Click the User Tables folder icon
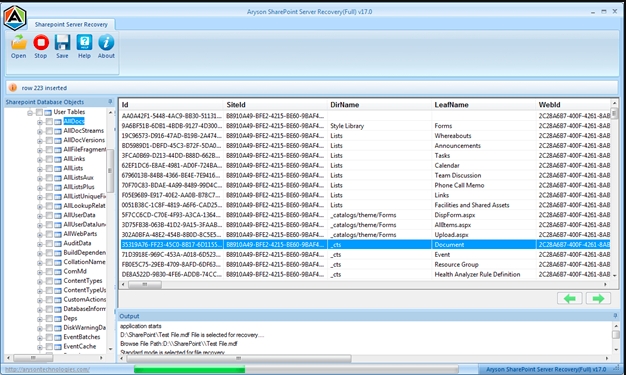This screenshot has width=626, height=375. (48, 112)
